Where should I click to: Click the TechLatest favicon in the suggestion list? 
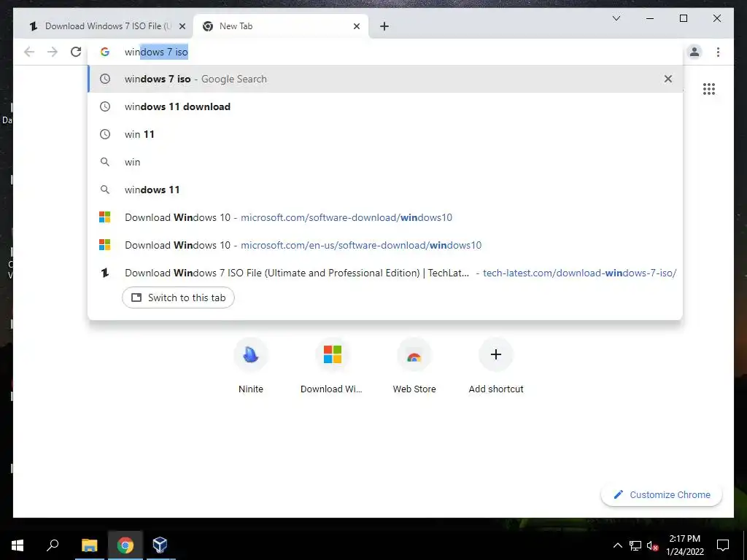(x=105, y=273)
